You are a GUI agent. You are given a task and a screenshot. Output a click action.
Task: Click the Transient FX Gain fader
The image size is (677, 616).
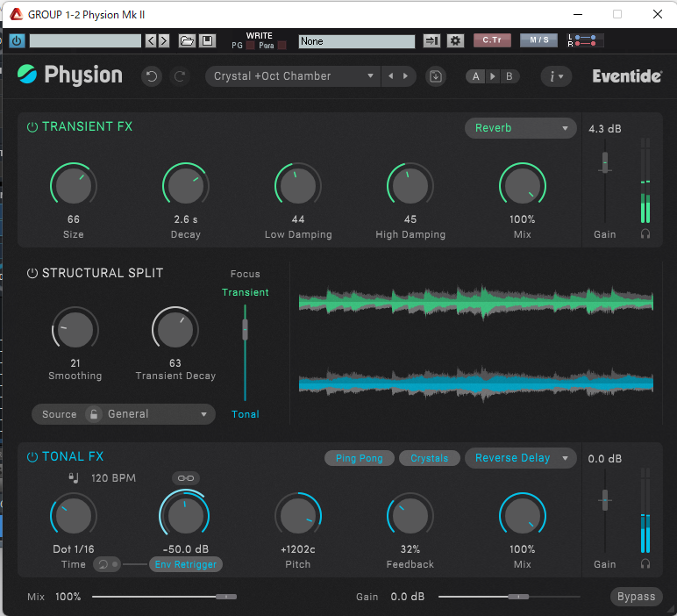(x=605, y=163)
